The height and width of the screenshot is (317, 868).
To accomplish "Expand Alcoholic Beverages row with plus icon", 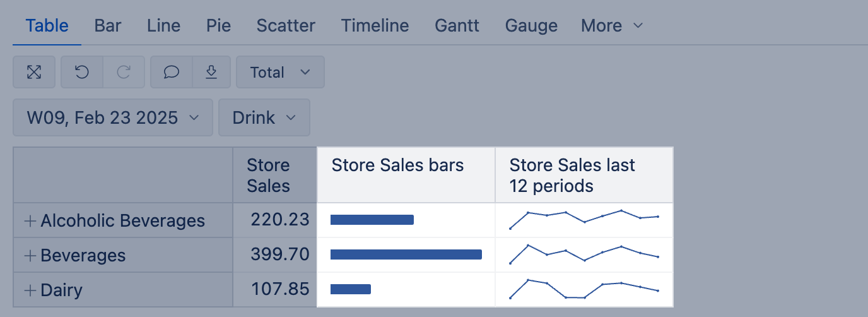I will pos(30,221).
